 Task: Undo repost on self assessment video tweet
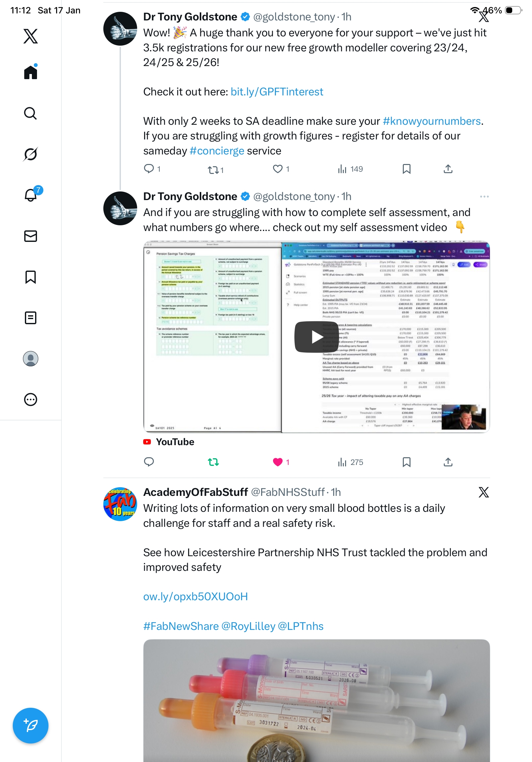[213, 462]
